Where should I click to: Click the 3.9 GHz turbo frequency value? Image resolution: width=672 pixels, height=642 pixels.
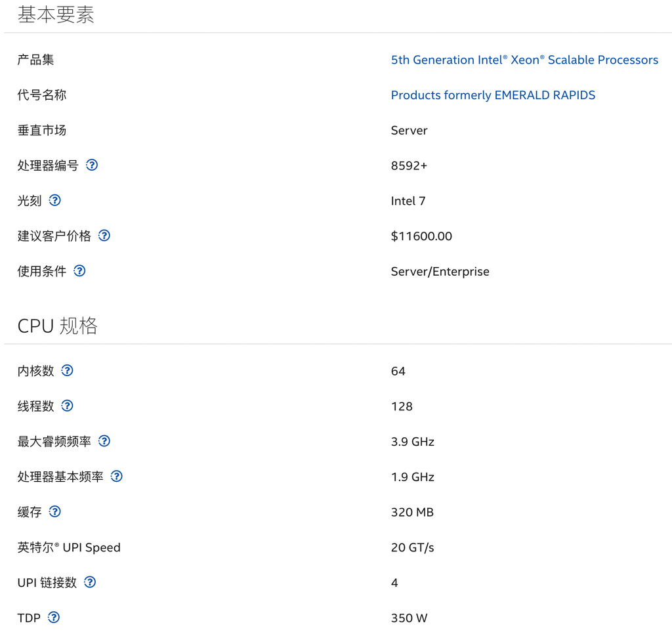click(x=412, y=441)
